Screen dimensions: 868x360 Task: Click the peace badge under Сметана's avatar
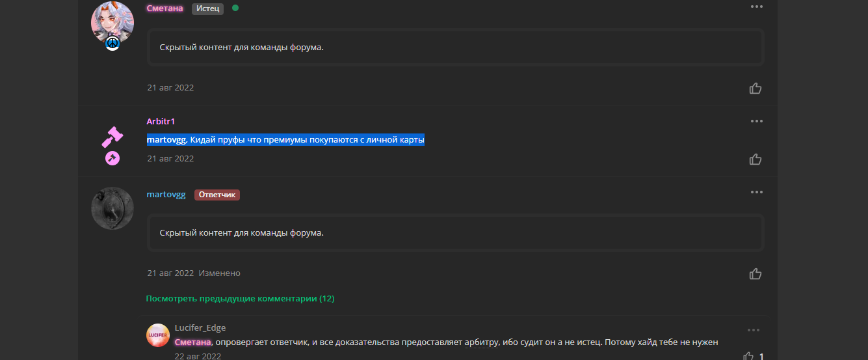pyautogui.click(x=112, y=44)
